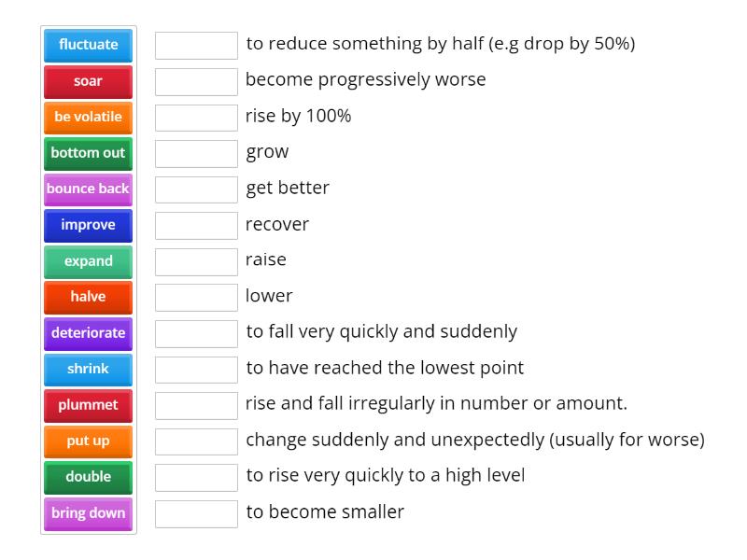Click the answer box beside 'become progressively worse'

click(196, 82)
